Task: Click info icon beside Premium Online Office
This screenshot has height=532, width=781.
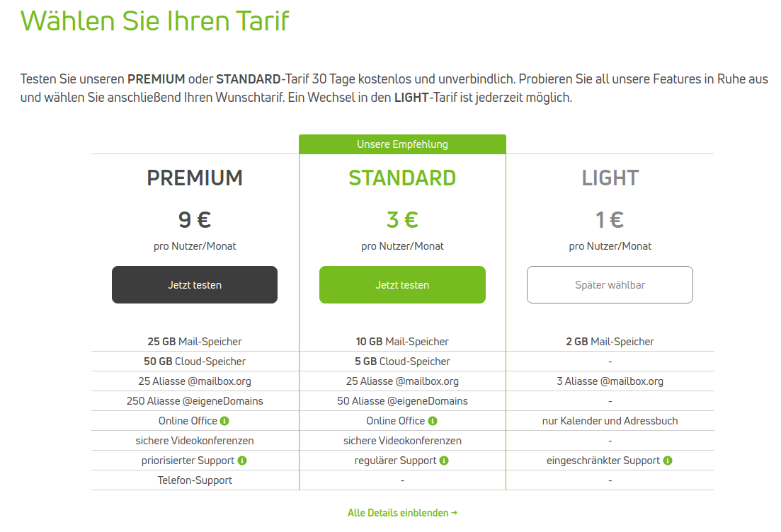Action: 224,421
